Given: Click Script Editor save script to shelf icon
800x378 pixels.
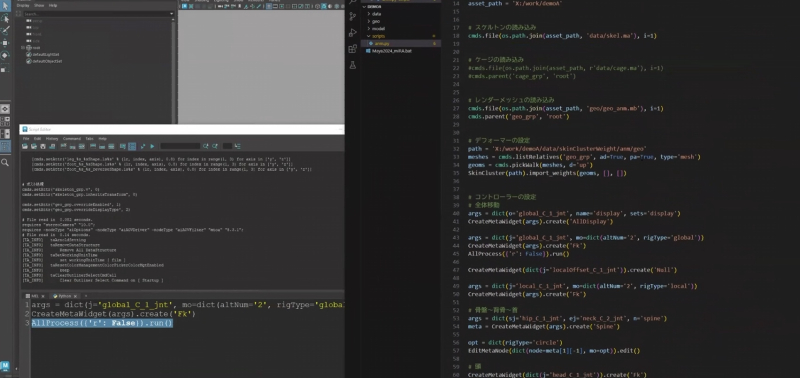Looking at the screenshot, I should 52,146.
